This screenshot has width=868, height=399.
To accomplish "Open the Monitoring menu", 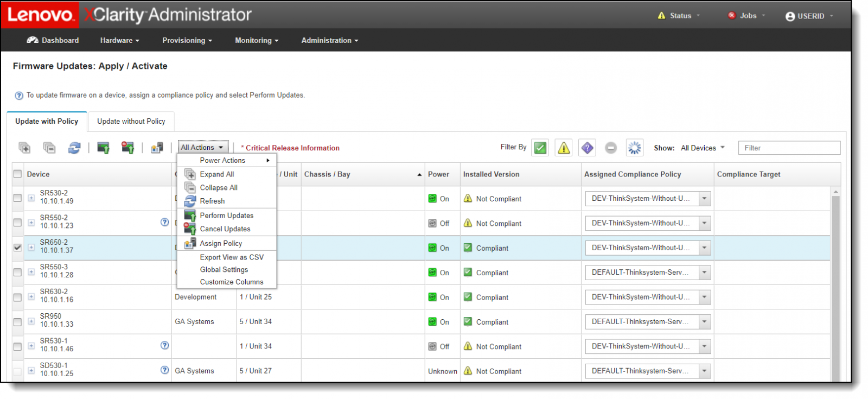I will 257,40.
